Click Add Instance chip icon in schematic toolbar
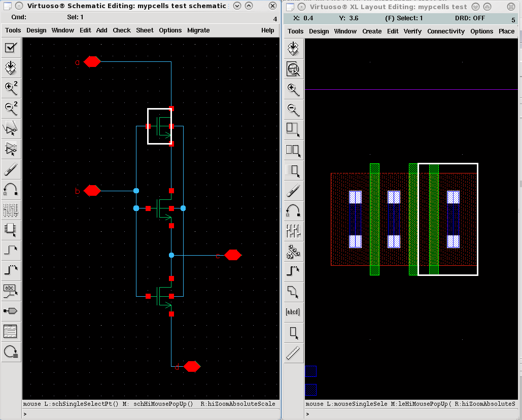 [11, 230]
